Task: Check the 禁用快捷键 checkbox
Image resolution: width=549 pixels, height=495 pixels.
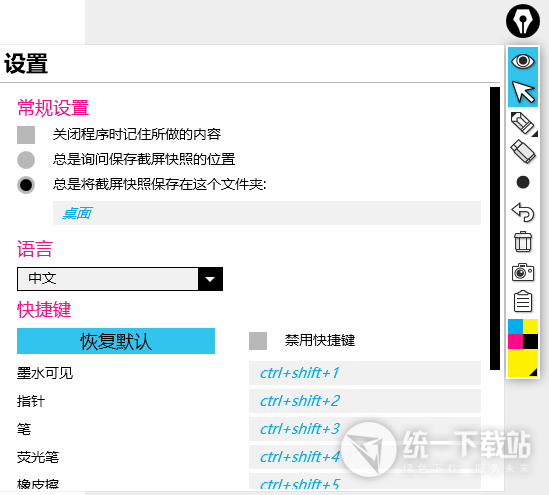Action: click(x=258, y=341)
